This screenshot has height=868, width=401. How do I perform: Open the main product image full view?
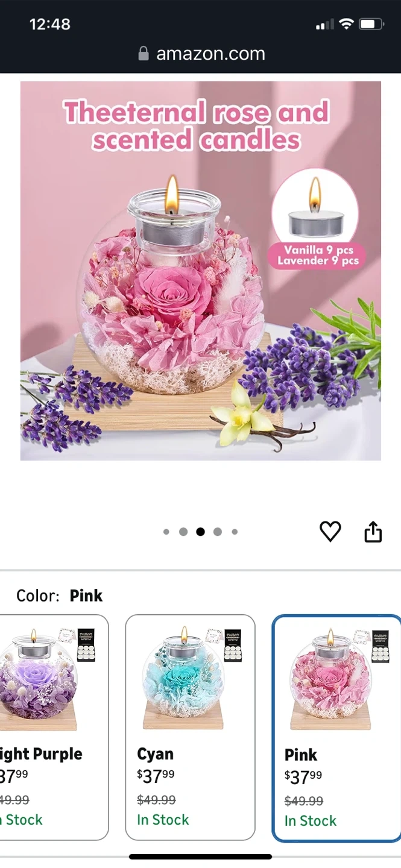pyautogui.click(x=201, y=271)
